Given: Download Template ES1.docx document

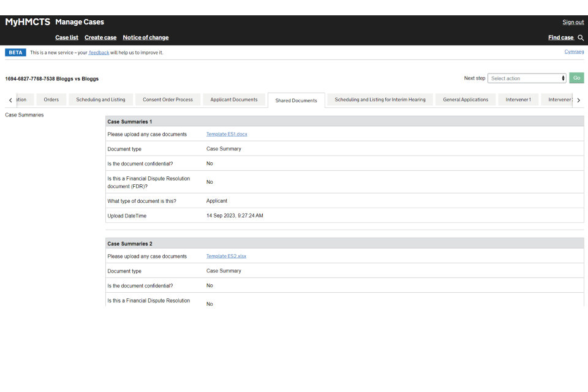Looking at the screenshot, I should pyautogui.click(x=227, y=134).
